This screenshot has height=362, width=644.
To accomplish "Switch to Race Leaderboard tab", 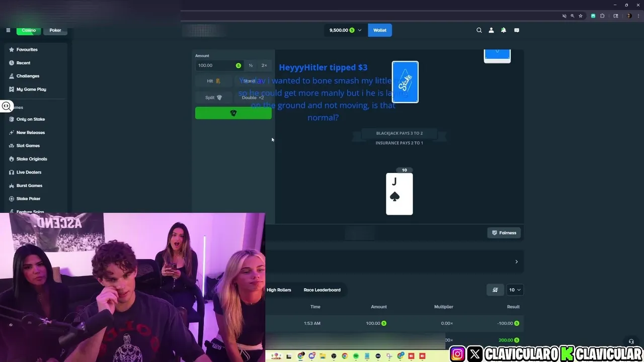I will click(322, 290).
